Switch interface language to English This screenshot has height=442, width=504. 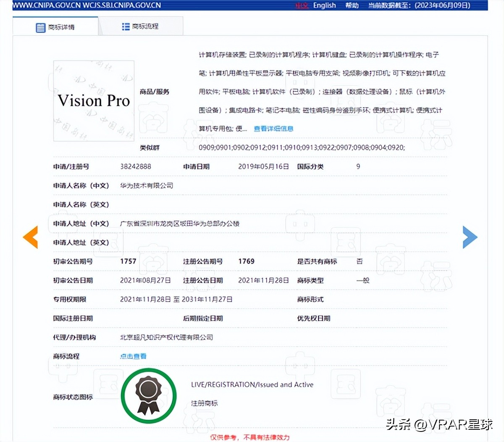[x=324, y=5]
